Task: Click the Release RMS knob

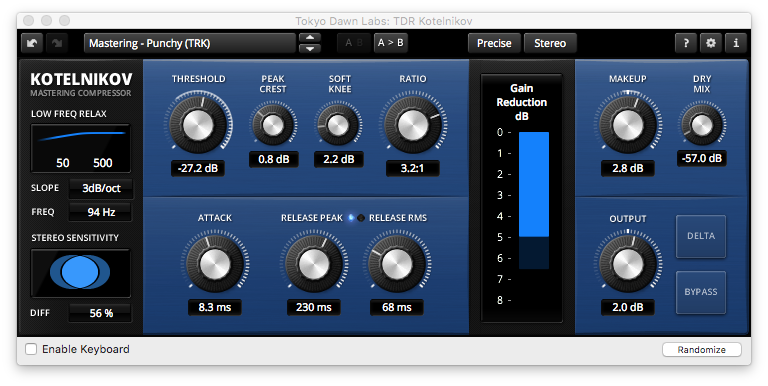Action: tap(396, 264)
